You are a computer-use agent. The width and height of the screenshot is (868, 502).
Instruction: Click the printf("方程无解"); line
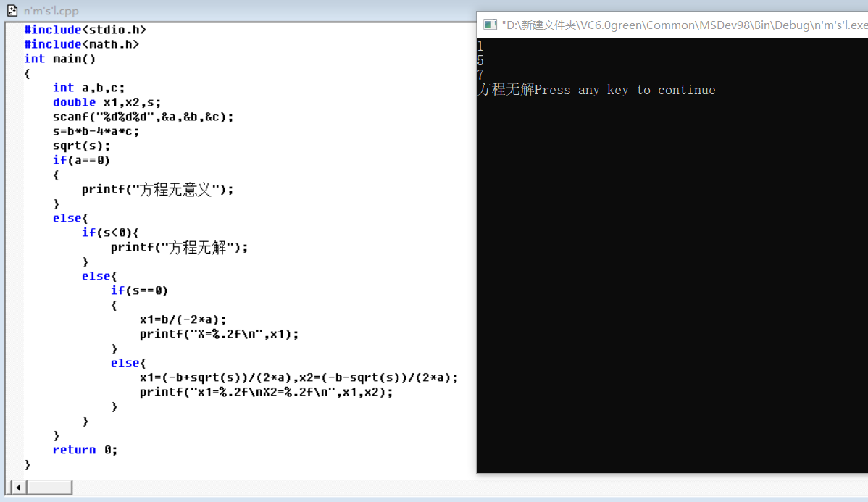pos(180,248)
